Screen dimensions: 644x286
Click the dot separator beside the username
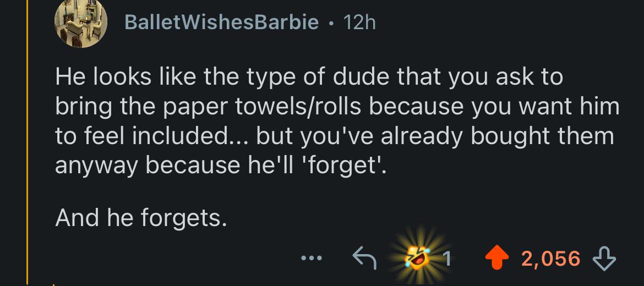click(330, 22)
